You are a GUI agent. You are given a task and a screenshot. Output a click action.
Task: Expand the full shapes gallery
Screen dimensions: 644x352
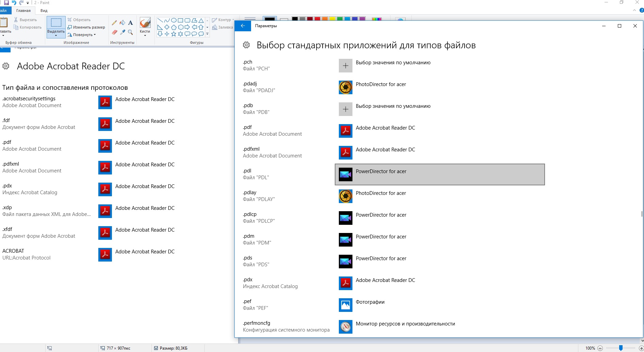(207, 34)
